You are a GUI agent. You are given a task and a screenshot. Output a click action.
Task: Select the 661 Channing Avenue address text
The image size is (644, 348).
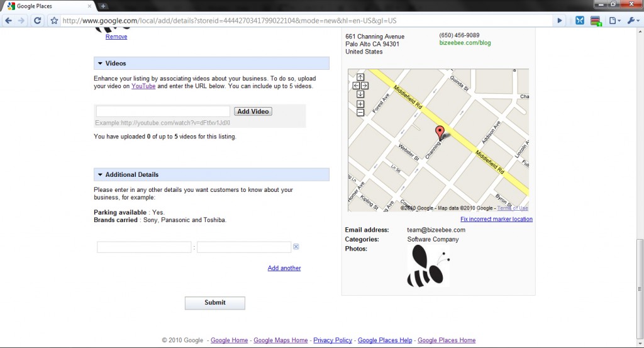tap(375, 36)
